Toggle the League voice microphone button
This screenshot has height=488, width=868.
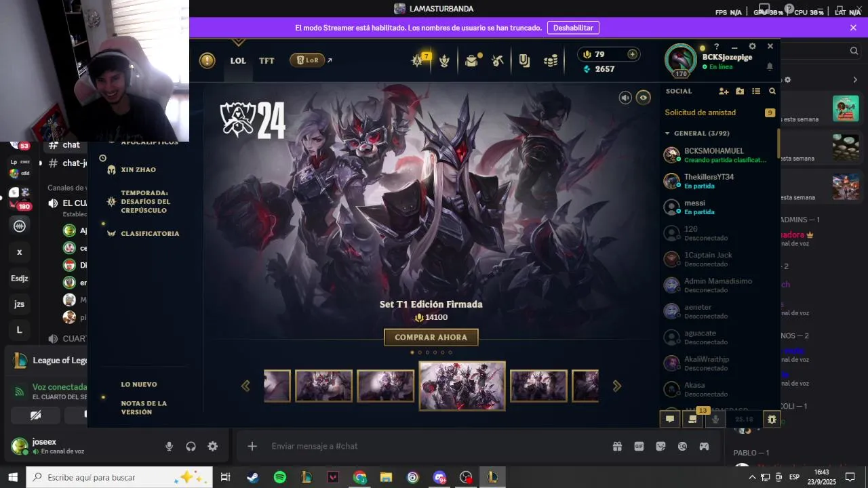click(x=715, y=419)
